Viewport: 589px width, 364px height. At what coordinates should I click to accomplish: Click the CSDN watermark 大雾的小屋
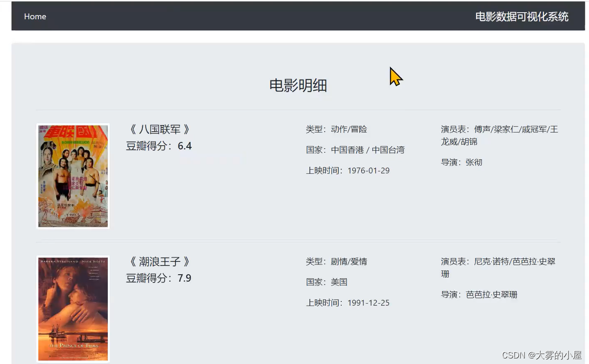click(x=542, y=355)
